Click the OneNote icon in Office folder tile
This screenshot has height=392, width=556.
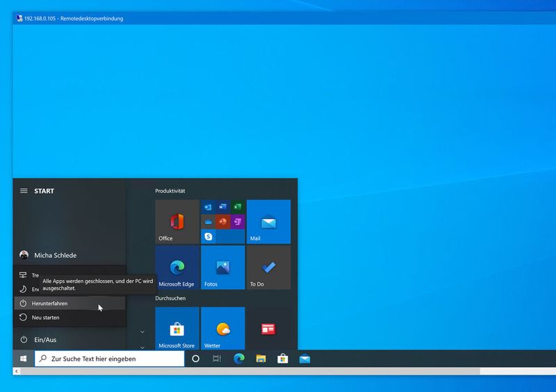pos(238,222)
